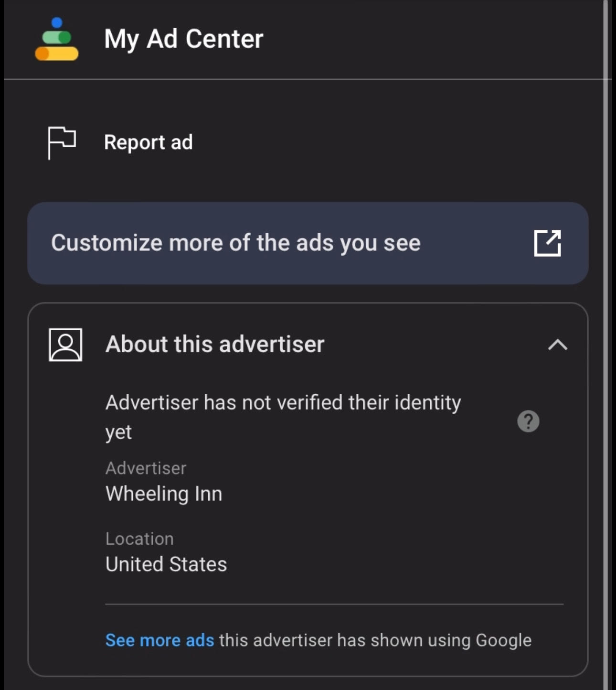Image resolution: width=616 pixels, height=690 pixels.
Task: Click the My Ad Center logo icon
Action: pyautogui.click(x=56, y=39)
